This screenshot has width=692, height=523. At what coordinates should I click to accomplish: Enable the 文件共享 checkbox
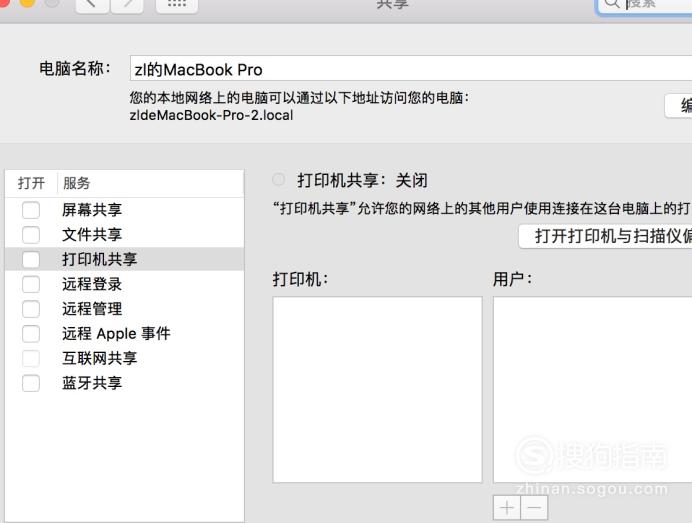(x=31, y=235)
